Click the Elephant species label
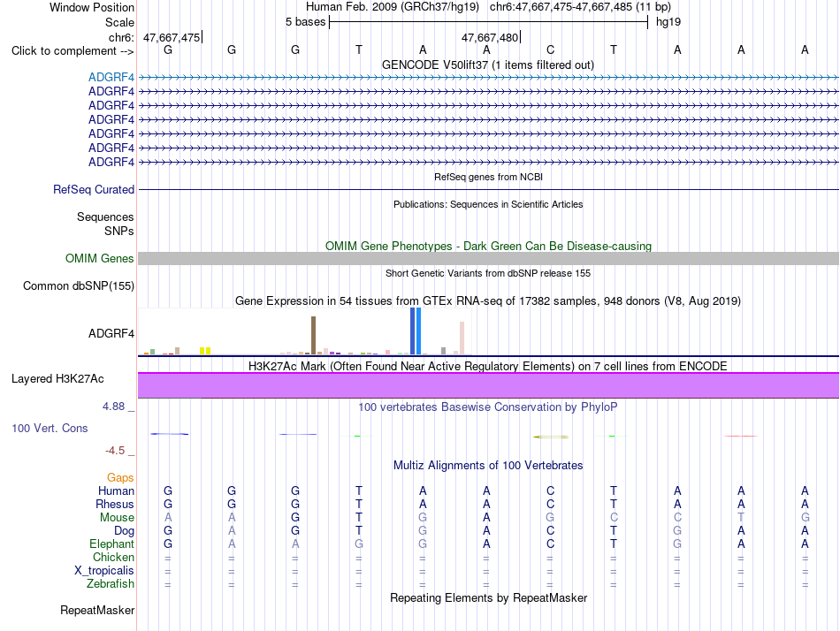This screenshot has width=840, height=631. coord(112,544)
